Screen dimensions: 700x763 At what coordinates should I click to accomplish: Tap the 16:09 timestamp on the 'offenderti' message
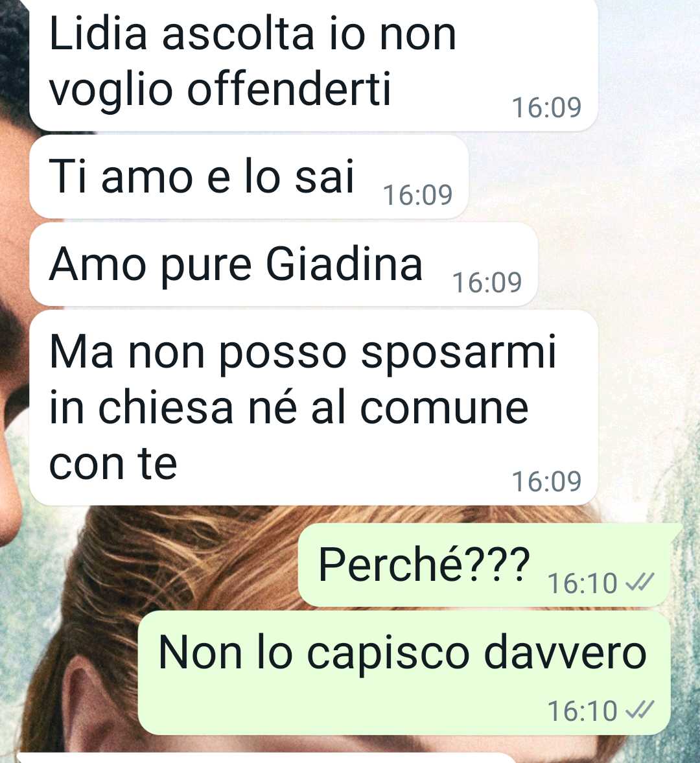click(x=547, y=108)
